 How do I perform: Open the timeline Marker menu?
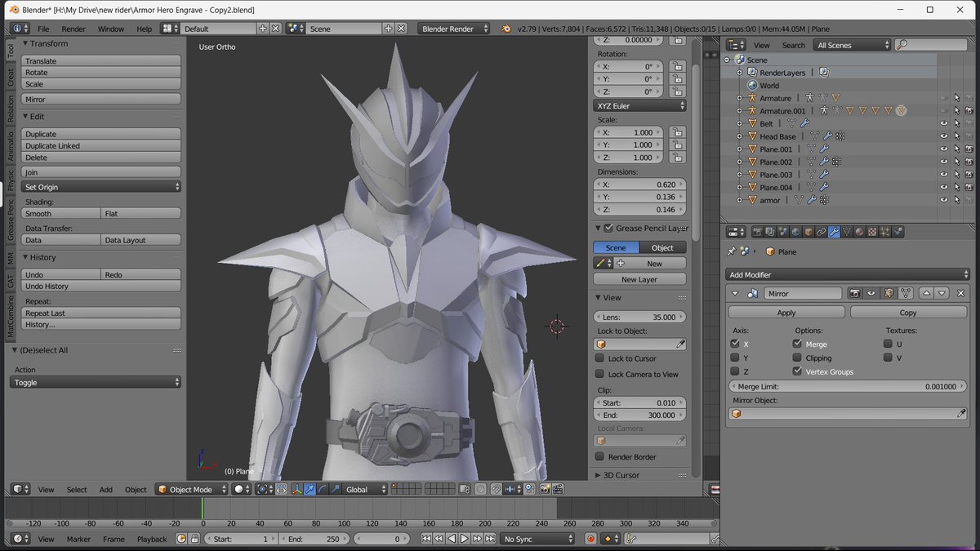pos(78,539)
